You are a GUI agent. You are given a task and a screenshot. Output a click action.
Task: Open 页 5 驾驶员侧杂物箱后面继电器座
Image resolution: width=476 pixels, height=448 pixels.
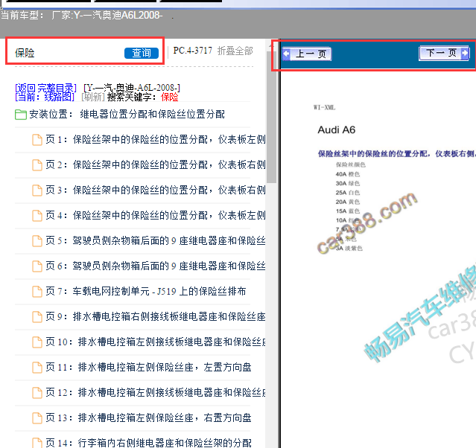(156, 241)
